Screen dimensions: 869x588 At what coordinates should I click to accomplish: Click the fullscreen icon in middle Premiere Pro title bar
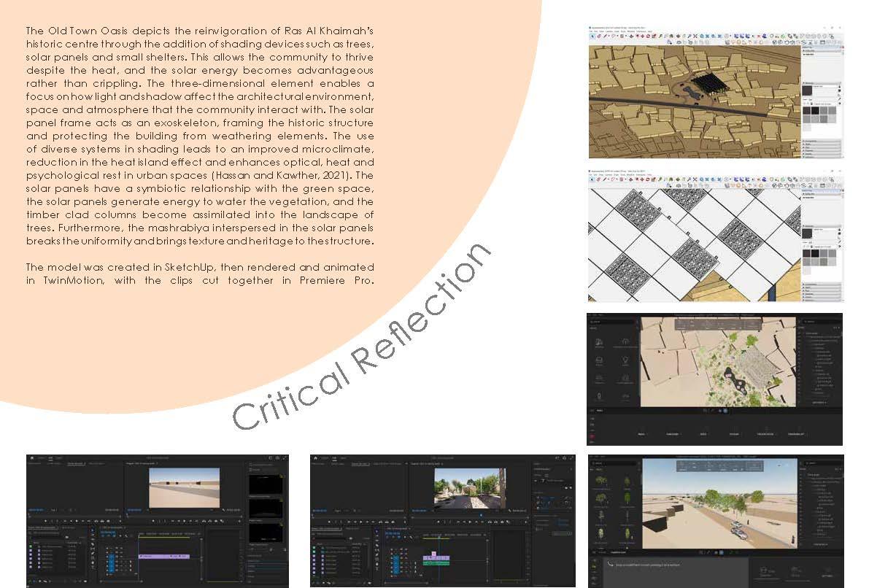(571, 457)
